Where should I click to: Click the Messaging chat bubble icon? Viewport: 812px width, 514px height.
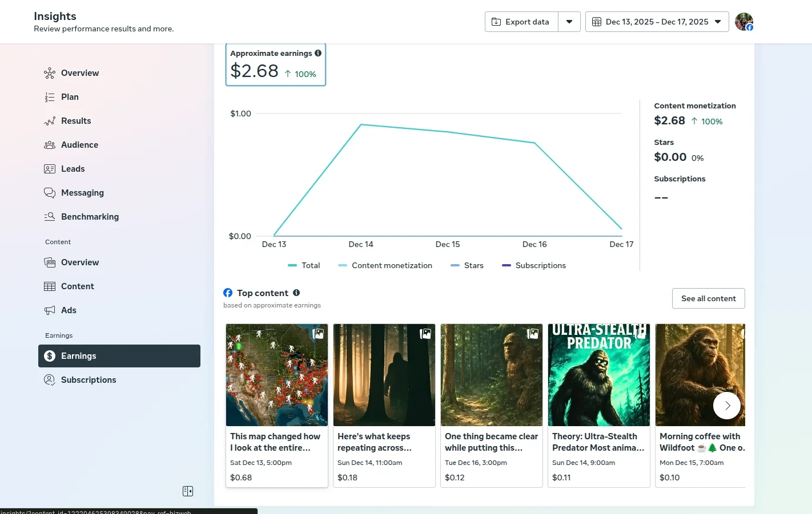point(50,193)
